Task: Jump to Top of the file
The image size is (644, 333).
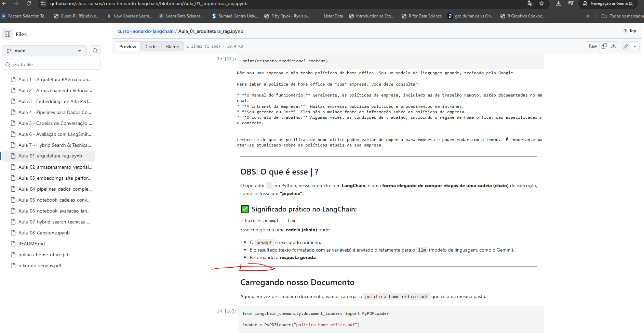Action: pyautogui.click(x=630, y=31)
